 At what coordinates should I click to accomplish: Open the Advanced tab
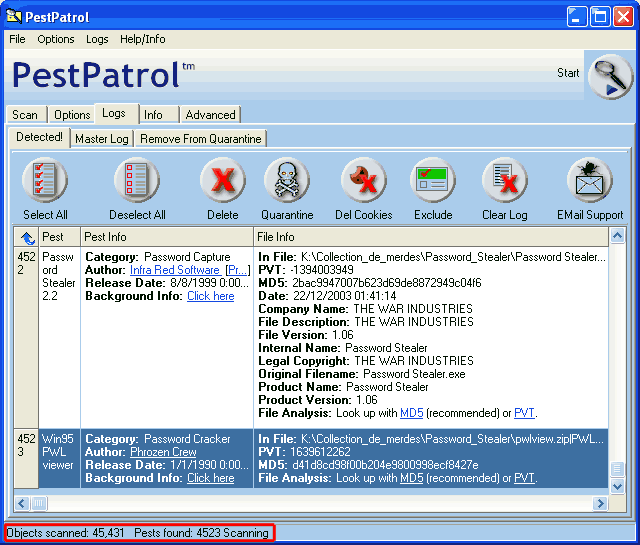pos(211,115)
